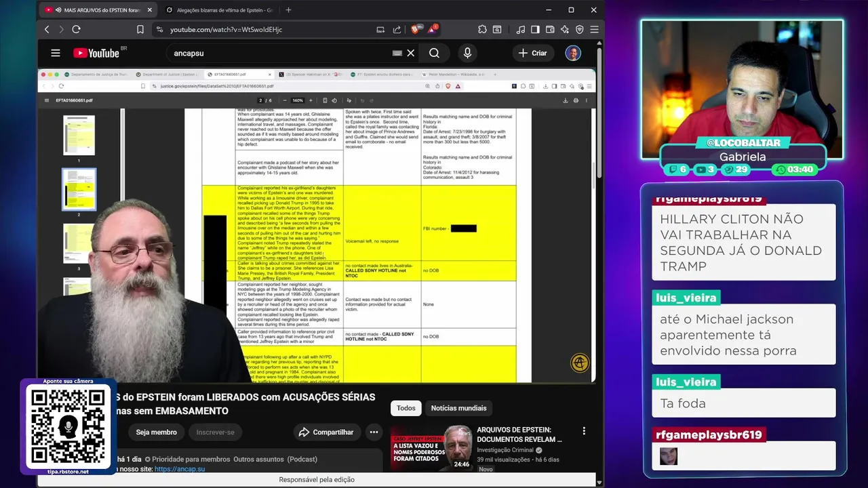The width and height of the screenshot is (868, 488).
Task: Open the browser main hamburger menu
Action: point(594,29)
